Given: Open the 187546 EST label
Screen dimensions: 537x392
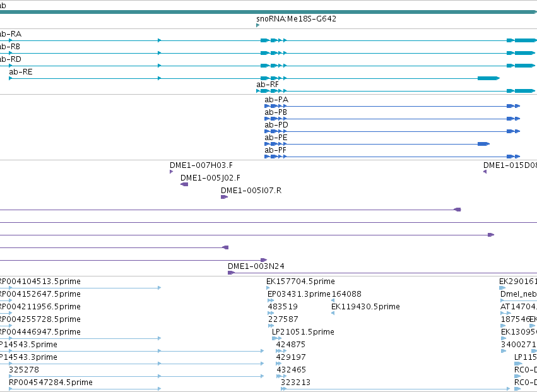Looking at the screenshot, I should point(515,319).
